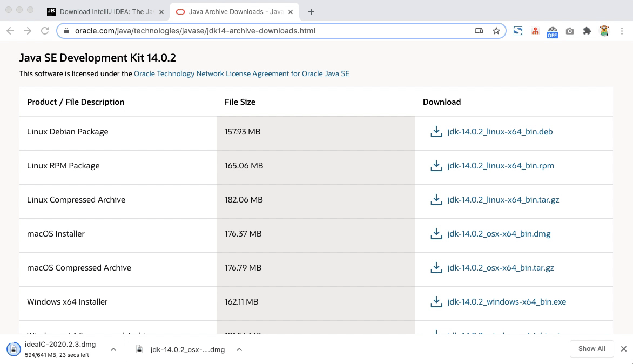Viewport: 633px width, 364px height.
Task: Click Show All downloads button
Action: click(591, 349)
